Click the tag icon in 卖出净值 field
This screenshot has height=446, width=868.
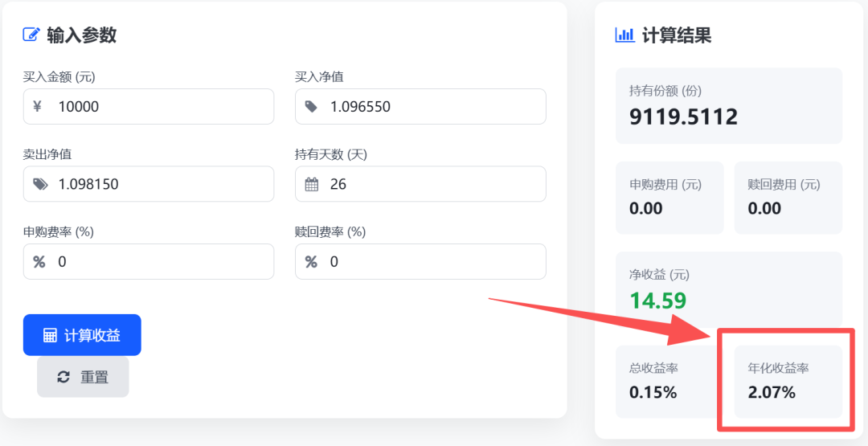click(40, 184)
